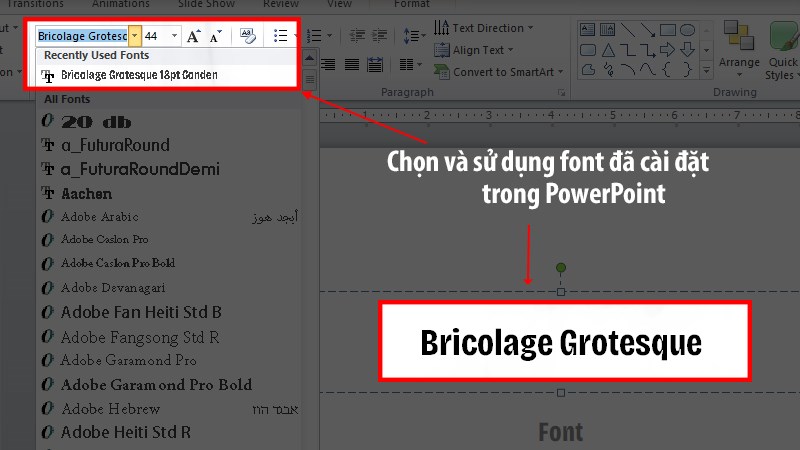Select the Elbow Connector shape
Viewport: 800px width, 450px height.
(628, 50)
